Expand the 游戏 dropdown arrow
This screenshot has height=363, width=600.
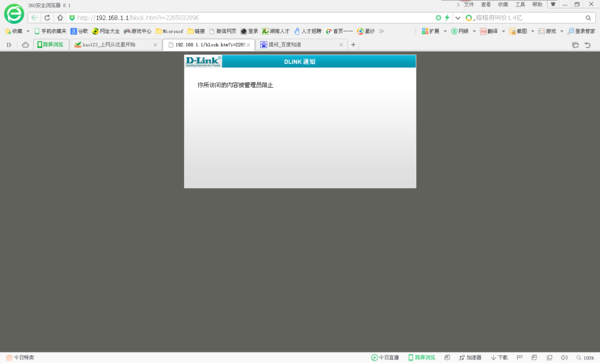coord(561,31)
